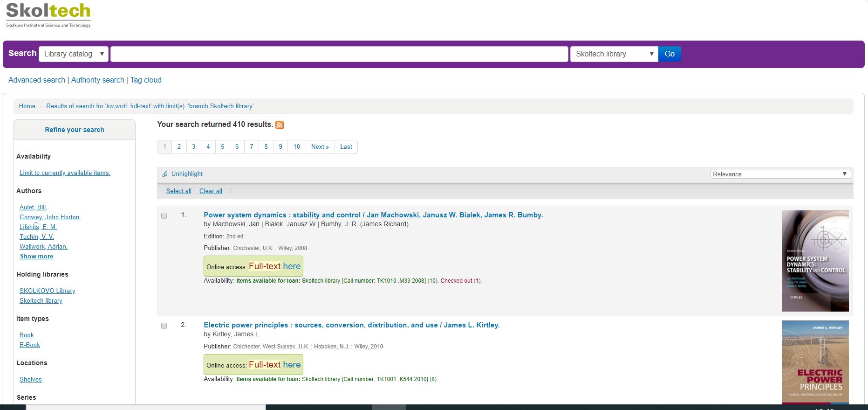Click Electric Power Principles book cover
This screenshot has height=410, width=868.
pyautogui.click(x=815, y=362)
